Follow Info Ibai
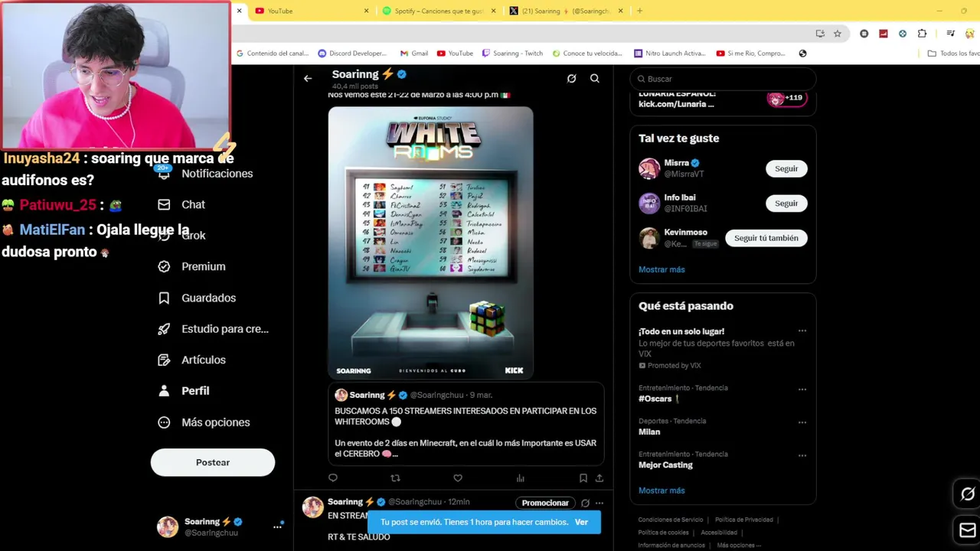 pyautogui.click(x=786, y=204)
